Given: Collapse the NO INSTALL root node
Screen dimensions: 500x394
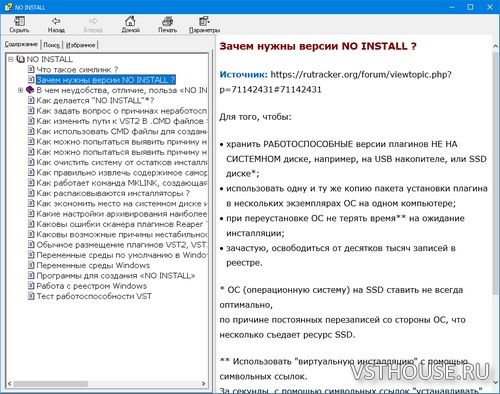Looking at the screenshot, I should [11, 59].
